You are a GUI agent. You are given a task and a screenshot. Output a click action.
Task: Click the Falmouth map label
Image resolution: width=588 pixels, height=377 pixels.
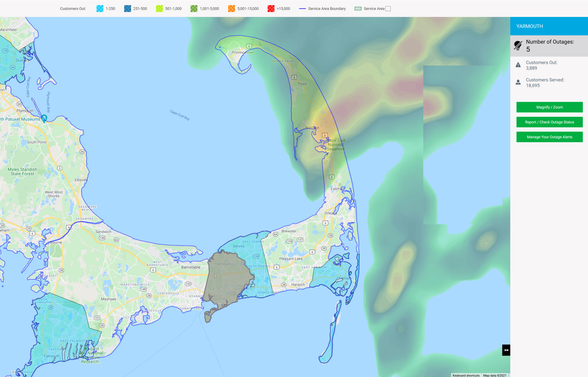coord(52,356)
